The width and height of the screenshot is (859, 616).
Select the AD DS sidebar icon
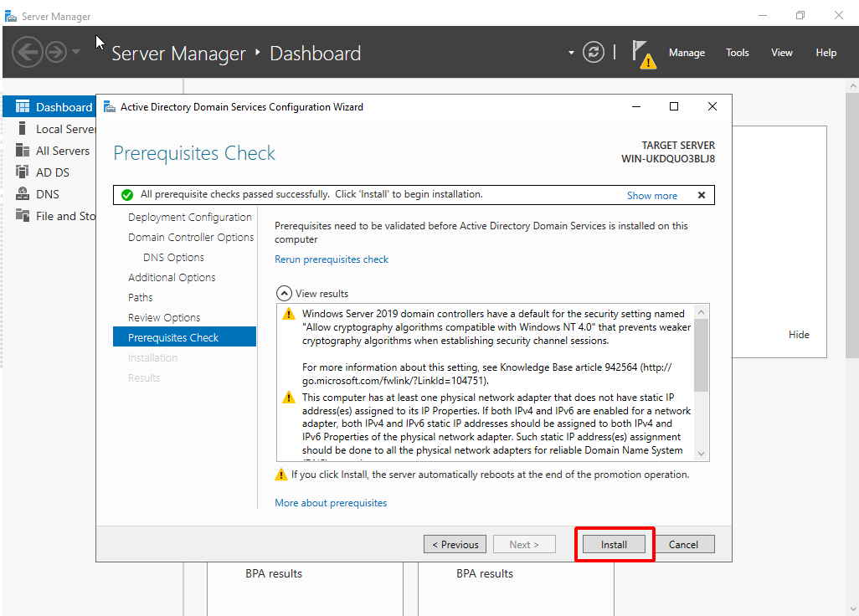coord(23,172)
